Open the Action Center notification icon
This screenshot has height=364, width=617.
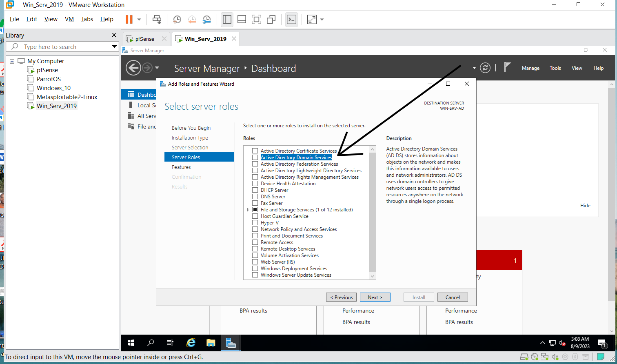point(602,343)
